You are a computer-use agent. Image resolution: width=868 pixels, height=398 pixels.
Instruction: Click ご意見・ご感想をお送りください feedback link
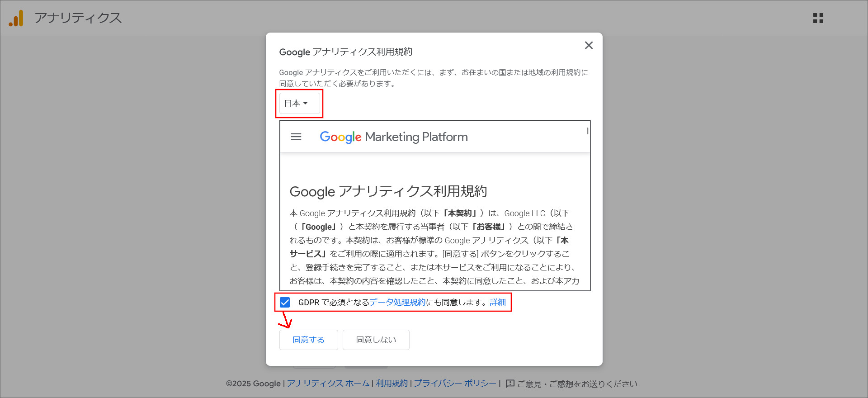click(x=577, y=384)
